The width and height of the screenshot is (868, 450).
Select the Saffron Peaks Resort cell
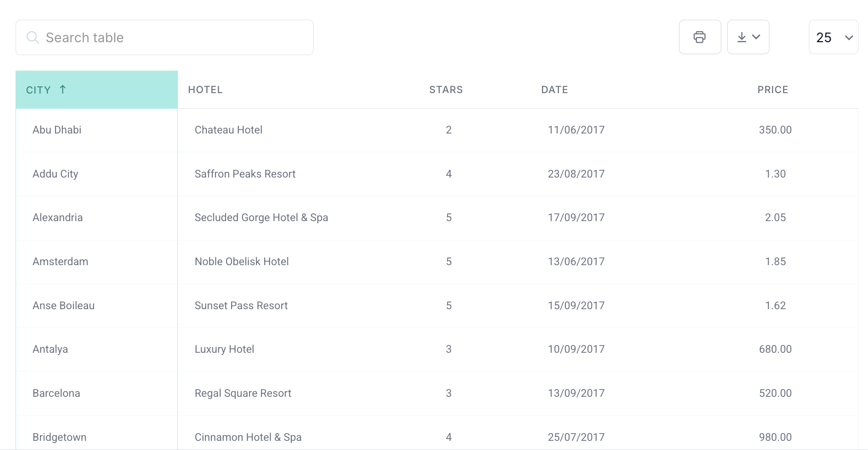tap(245, 174)
